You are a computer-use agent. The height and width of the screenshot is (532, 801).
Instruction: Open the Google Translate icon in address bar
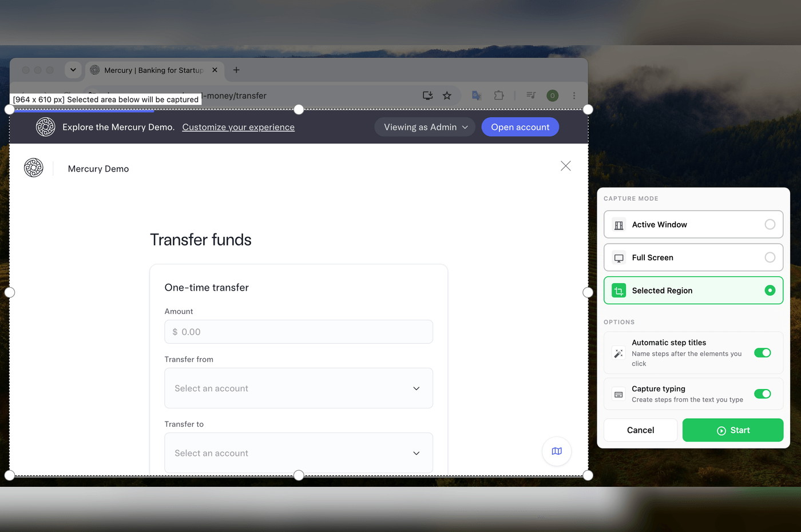click(476, 96)
